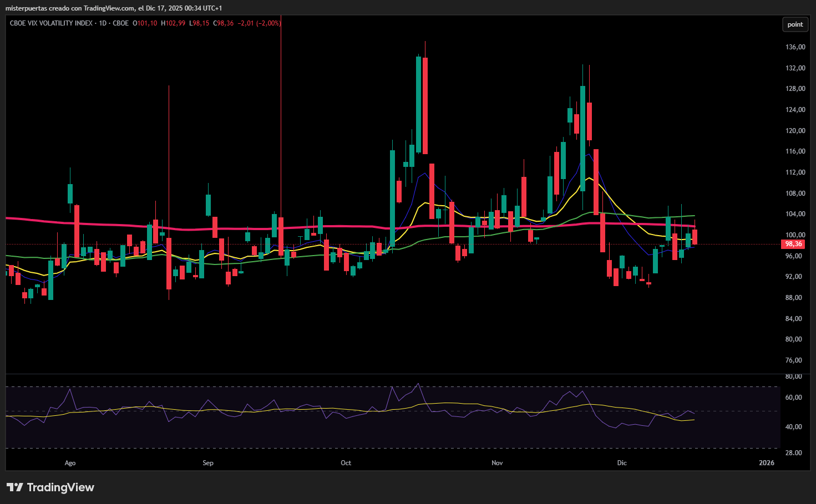Click the Ago label on the time axis

tap(70, 463)
